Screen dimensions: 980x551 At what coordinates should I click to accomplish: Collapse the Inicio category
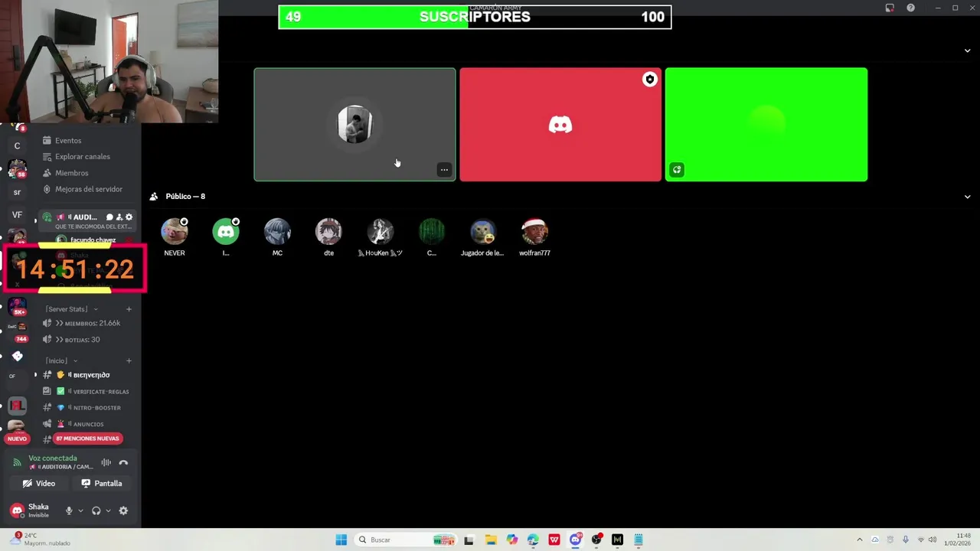(x=61, y=361)
